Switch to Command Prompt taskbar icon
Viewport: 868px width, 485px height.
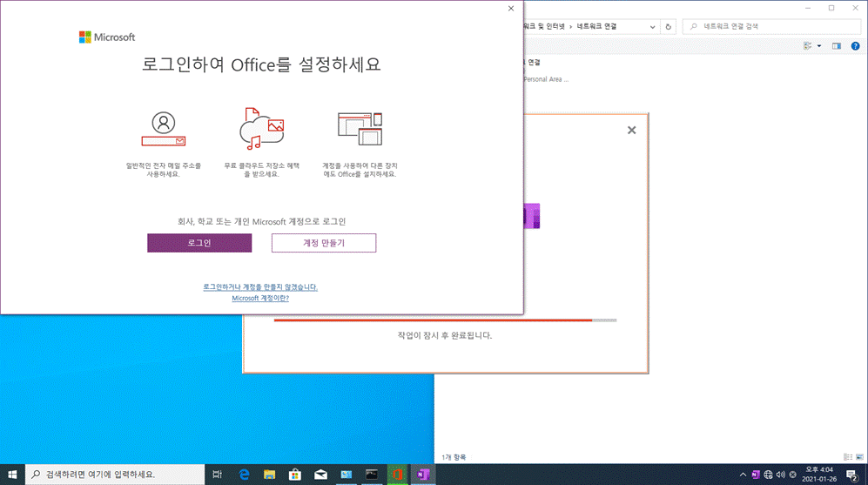(x=372, y=475)
